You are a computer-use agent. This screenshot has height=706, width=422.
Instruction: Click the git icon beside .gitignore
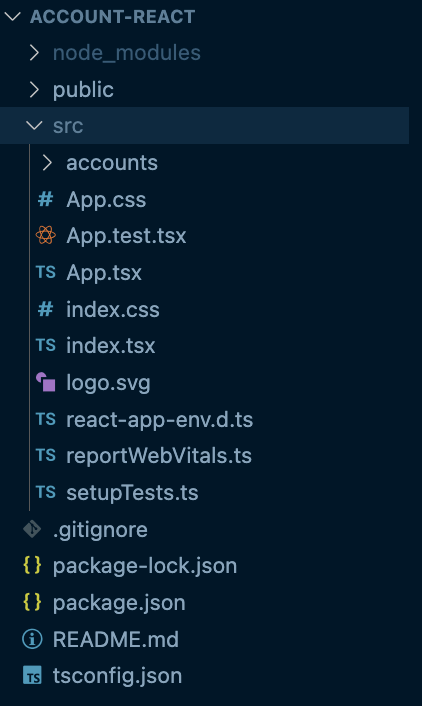pos(32,529)
